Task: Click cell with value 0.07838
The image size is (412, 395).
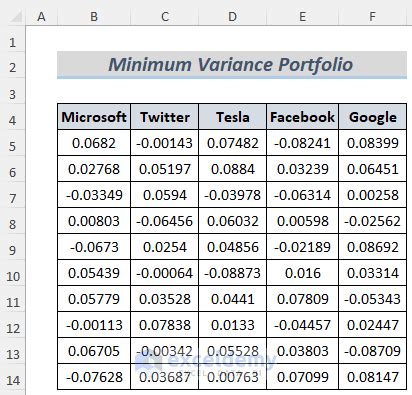Action: tap(165, 325)
